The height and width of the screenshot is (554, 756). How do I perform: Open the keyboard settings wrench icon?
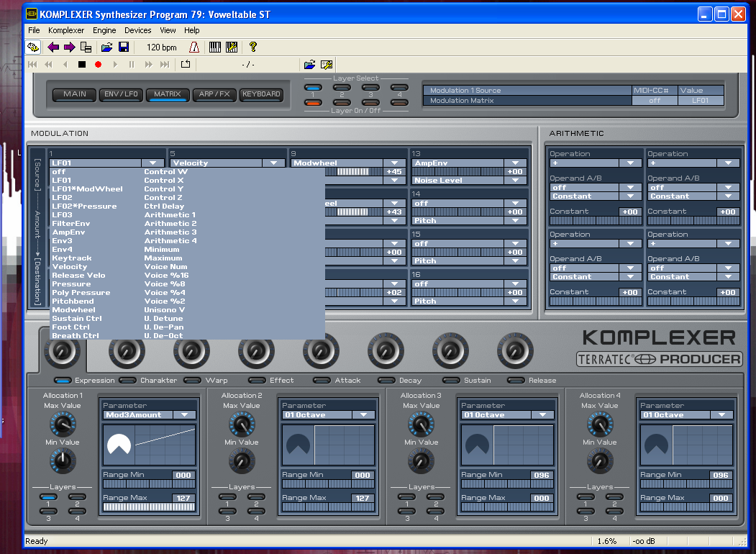tap(232, 47)
